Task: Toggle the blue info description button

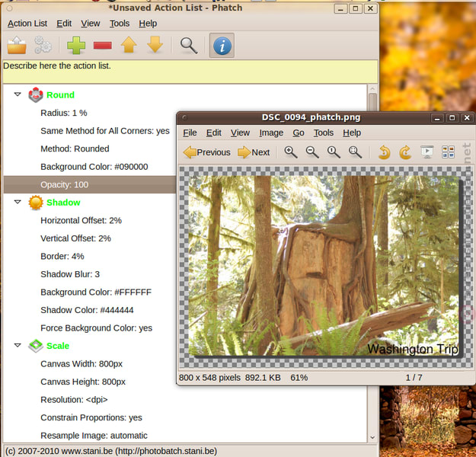Action: (x=222, y=46)
